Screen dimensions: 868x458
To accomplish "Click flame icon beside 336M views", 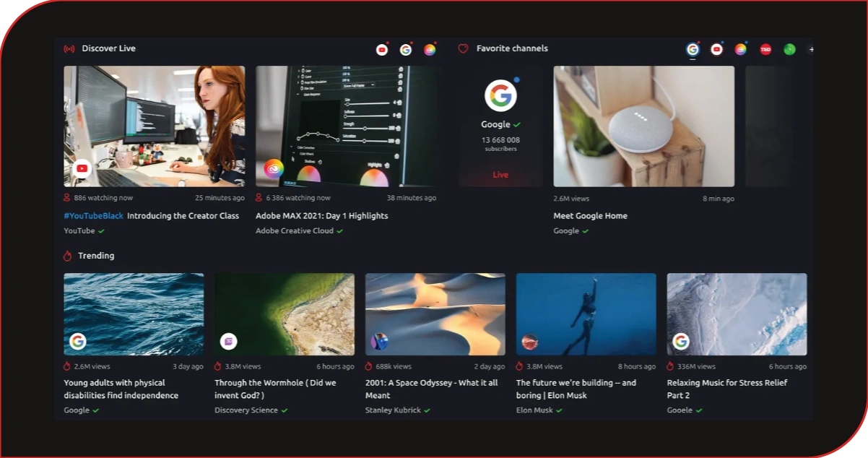I will 670,366.
